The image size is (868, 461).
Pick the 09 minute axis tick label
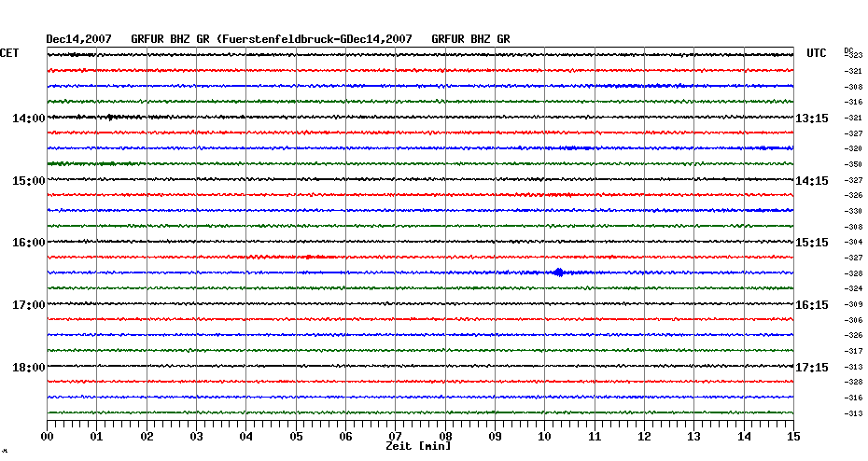pos(496,437)
